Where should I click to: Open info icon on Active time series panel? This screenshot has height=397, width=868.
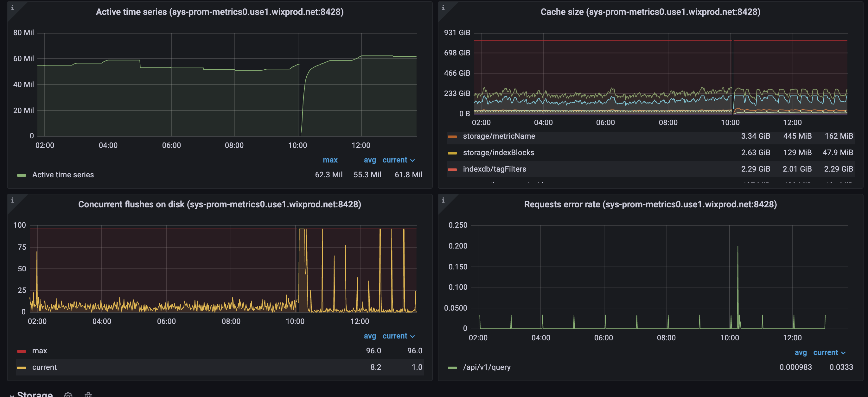point(12,7)
